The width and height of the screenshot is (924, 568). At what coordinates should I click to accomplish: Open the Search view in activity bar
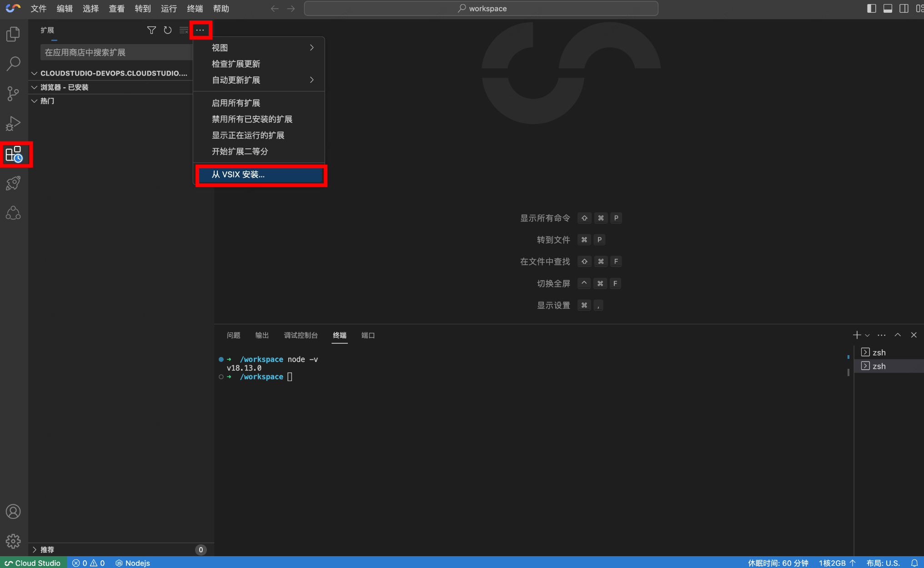13,64
